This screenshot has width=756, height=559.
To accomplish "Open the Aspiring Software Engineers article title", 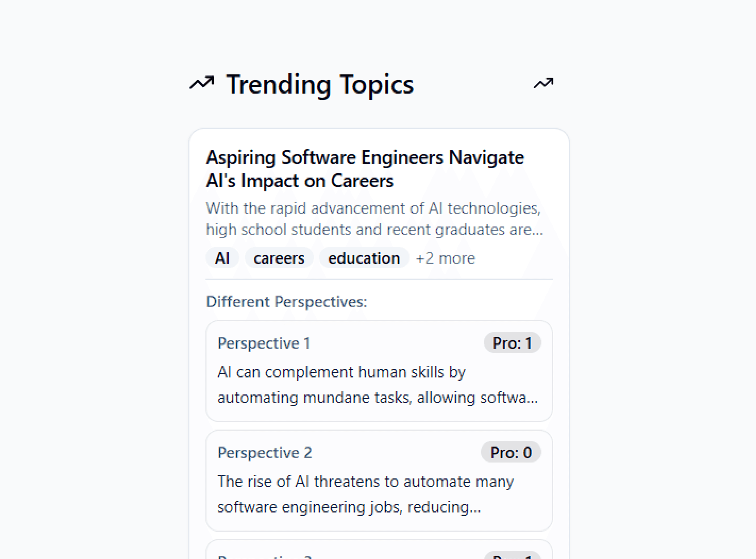I will pos(365,169).
